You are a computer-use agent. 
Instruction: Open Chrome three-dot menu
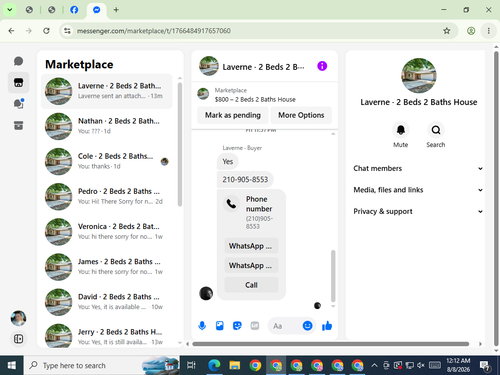489,31
